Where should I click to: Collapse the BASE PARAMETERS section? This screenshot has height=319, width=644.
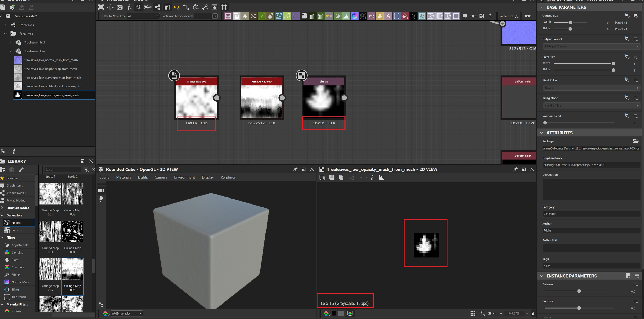click(x=541, y=7)
